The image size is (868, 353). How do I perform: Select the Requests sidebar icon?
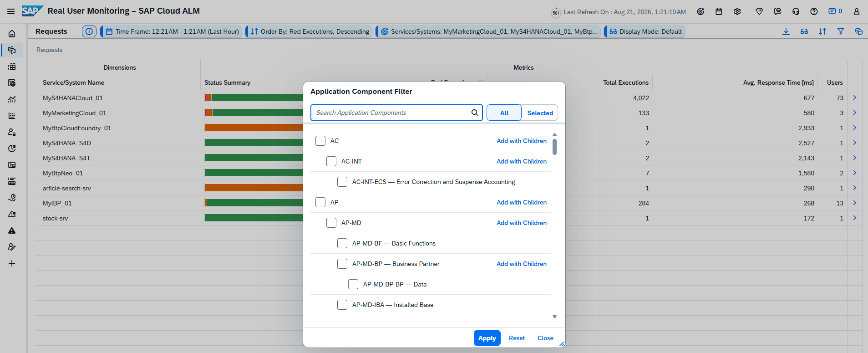[12, 50]
